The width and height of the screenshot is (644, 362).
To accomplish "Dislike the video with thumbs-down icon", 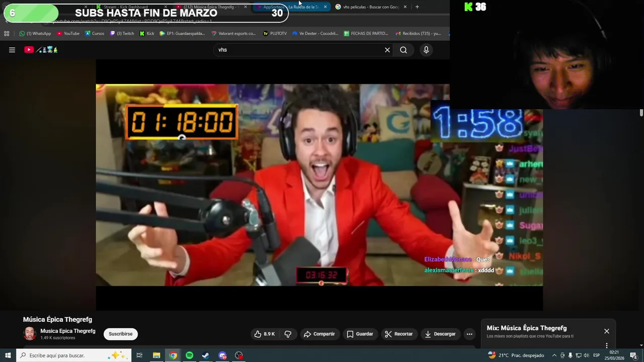I will [288, 334].
